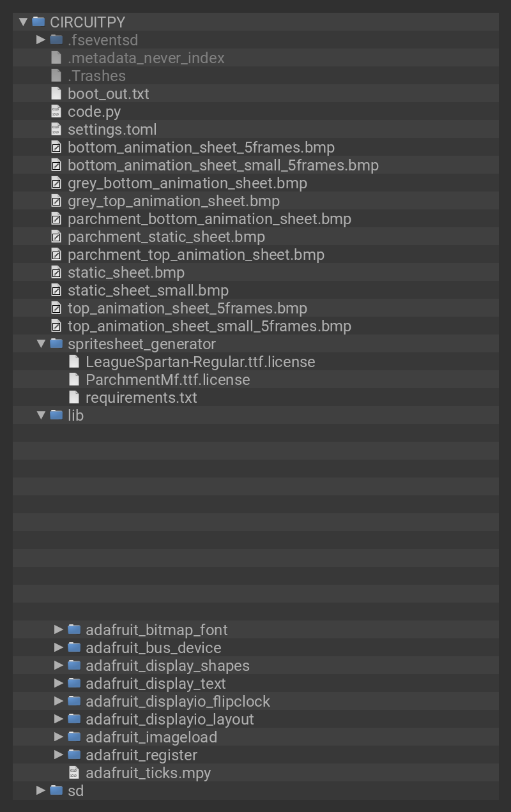Click the boot_out.txt document icon
511x812 pixels.
56,94
